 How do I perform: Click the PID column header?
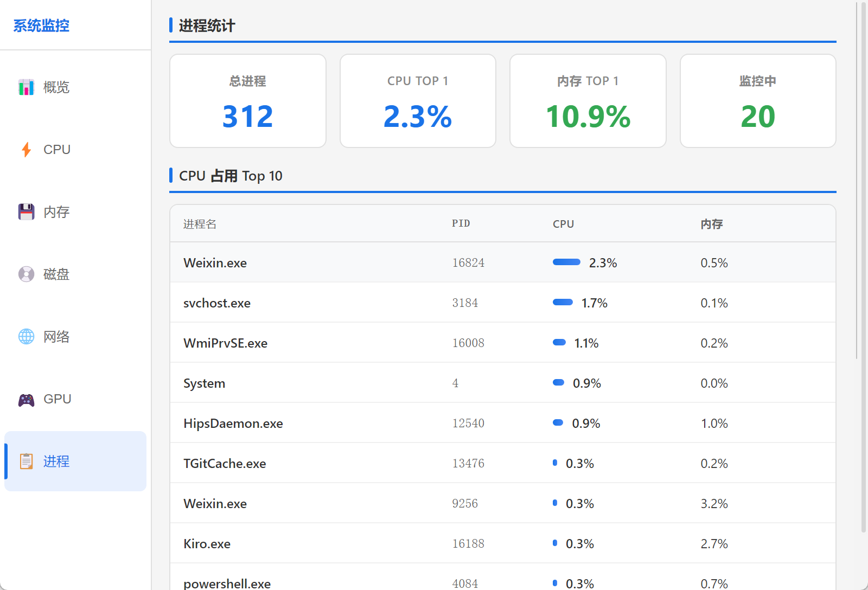click(x=461, y=223)
